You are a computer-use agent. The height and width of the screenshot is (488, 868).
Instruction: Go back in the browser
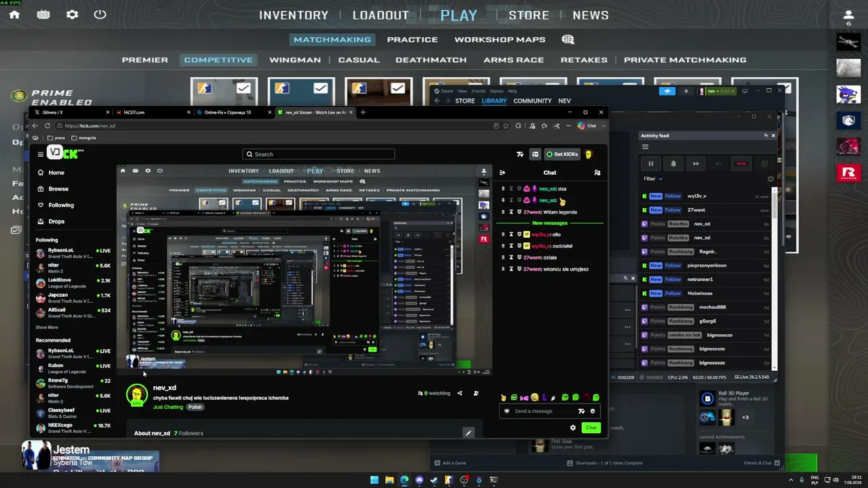[35, 125]
